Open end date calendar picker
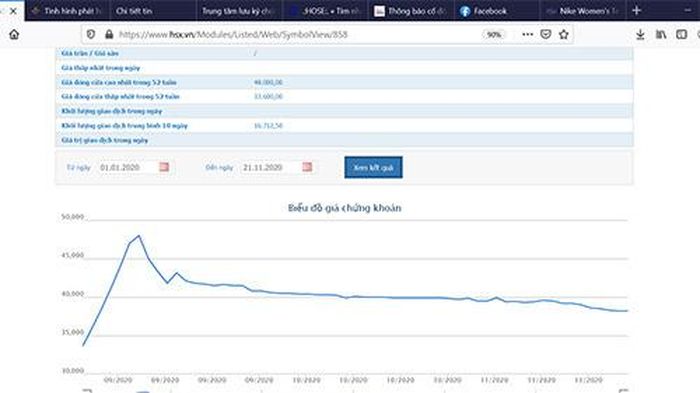 tap(307, 167)
